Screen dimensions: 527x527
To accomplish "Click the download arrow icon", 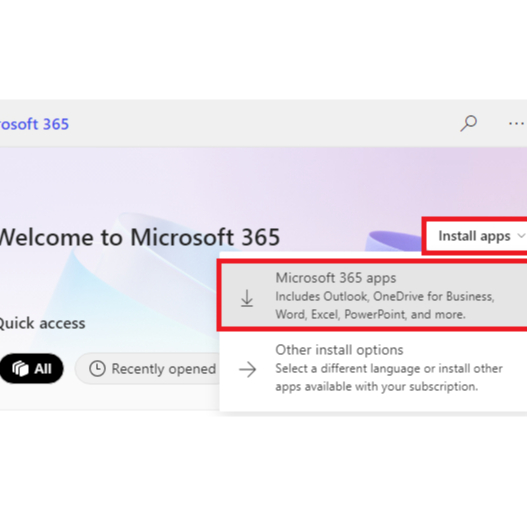I will 247,298.
